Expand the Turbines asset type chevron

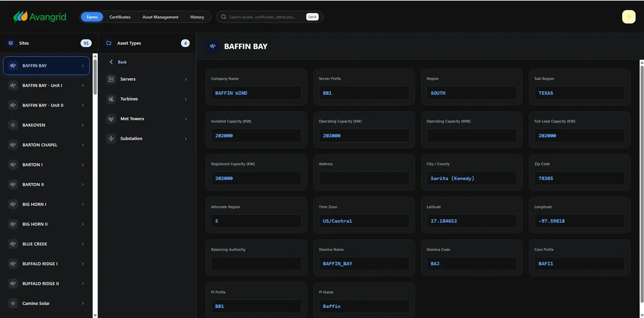click(186, 99)
